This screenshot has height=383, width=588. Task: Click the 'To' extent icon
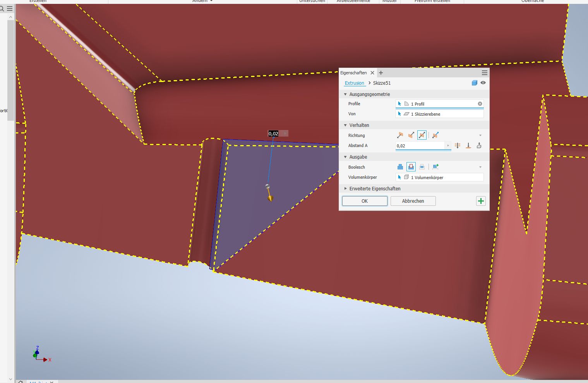468,145
